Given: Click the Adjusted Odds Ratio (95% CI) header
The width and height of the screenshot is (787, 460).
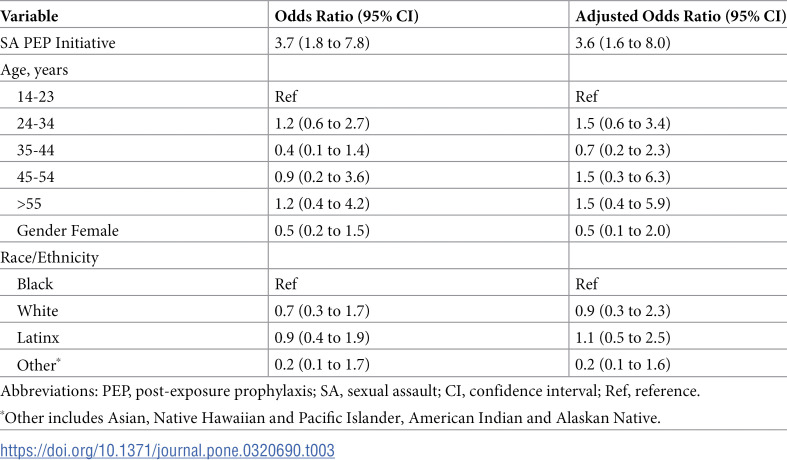Looking at the screenshot, I should point(681,16).
